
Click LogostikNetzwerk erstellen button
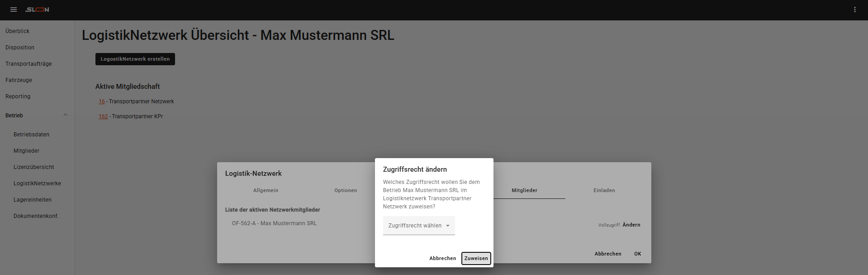[135, 59]
